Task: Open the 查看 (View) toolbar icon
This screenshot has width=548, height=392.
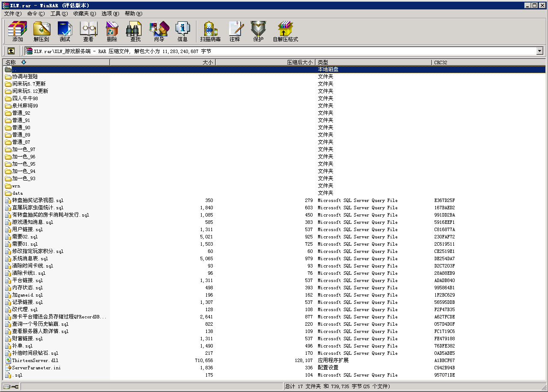Action: (x=89, y=32)
